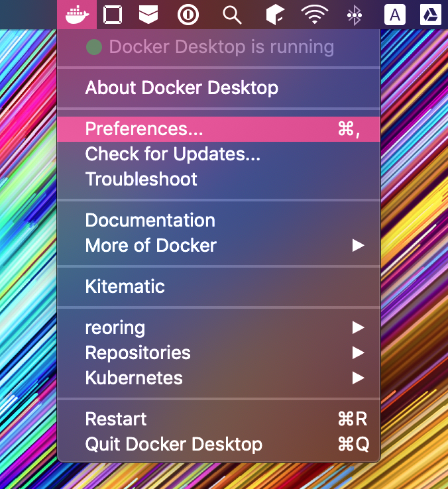448x489 pixels.
Task: Click 'More of Docker' label
Action: point(151,245)
